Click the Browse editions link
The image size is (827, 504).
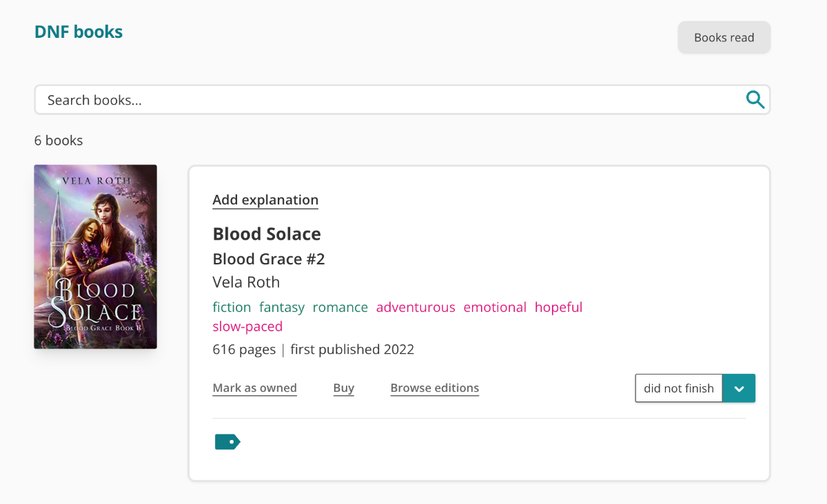tap(435, 388)
